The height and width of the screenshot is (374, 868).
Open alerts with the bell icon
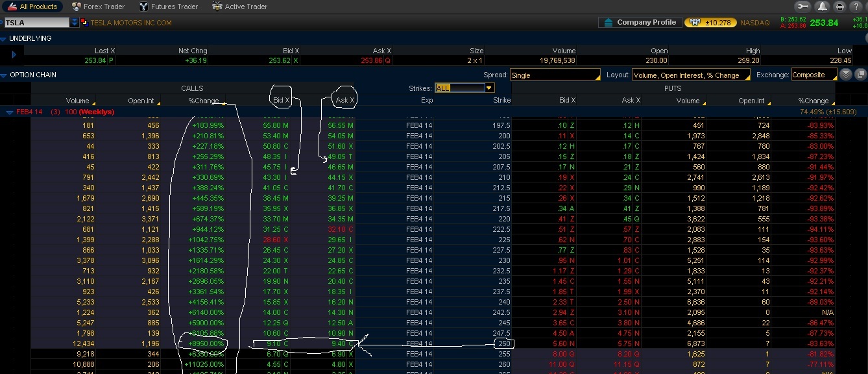click(823, 6)
